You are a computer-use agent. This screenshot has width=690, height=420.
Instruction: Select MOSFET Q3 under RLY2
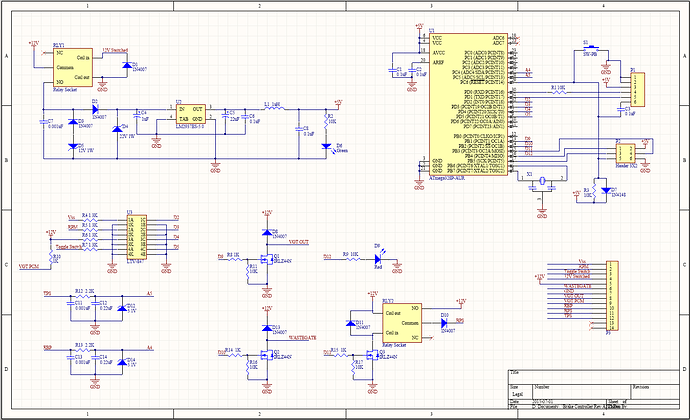pos(371,355)
